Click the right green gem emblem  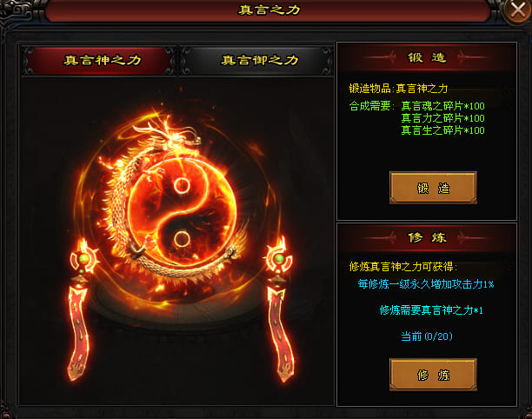coord(279,259)
